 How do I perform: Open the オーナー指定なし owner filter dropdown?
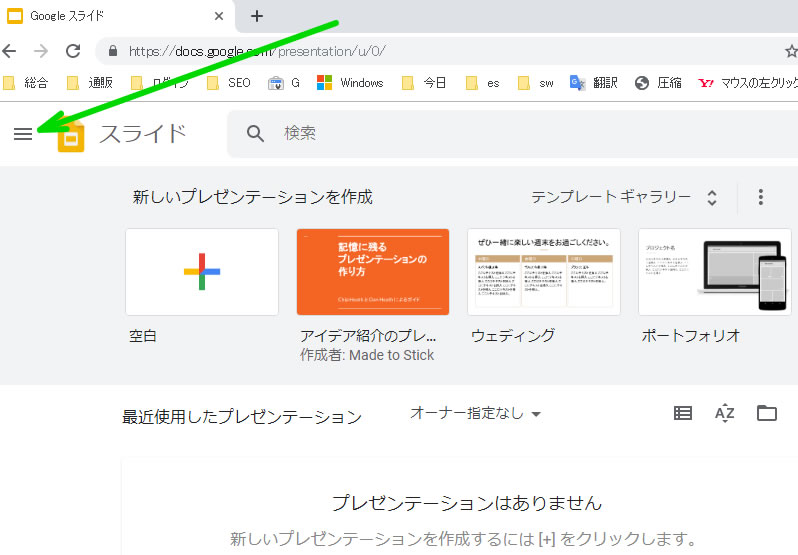coord(476,413)
